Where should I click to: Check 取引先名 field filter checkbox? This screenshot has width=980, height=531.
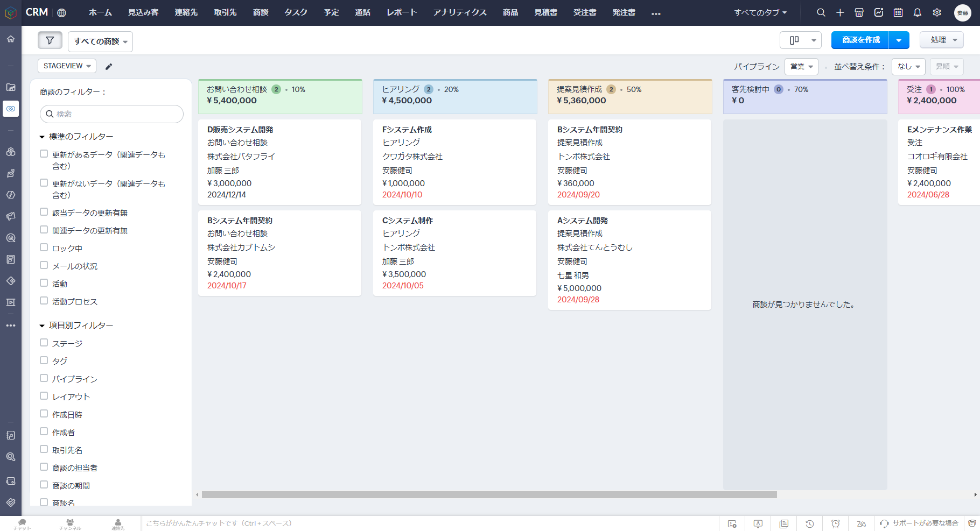(44, 449)
